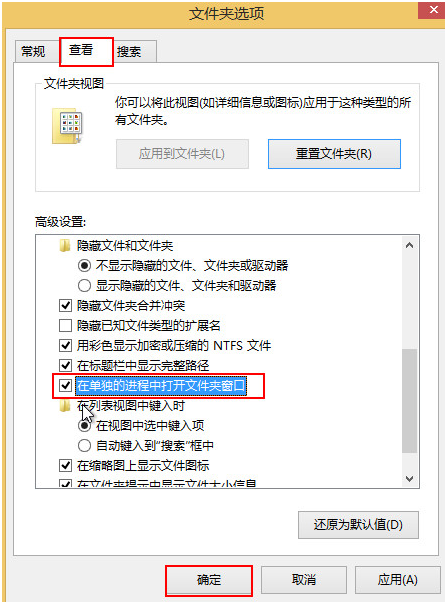Click the folder views icon
The width and height of the screenshot is (447, 604).
67,126
